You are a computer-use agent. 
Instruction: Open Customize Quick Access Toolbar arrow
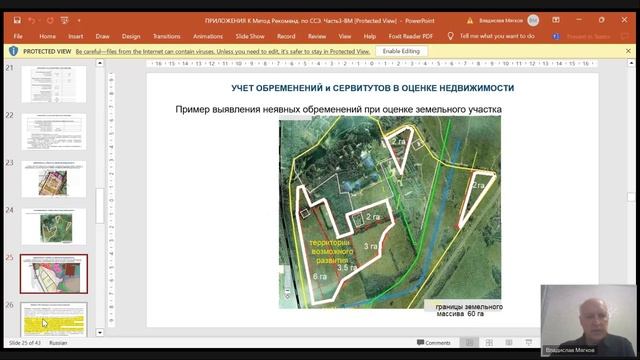click(79, 20)
